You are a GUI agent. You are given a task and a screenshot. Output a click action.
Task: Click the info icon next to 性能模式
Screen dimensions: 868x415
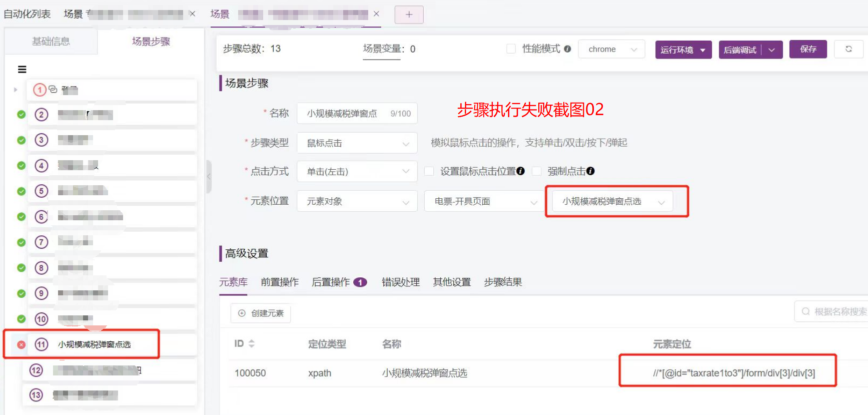coord(567,49)
